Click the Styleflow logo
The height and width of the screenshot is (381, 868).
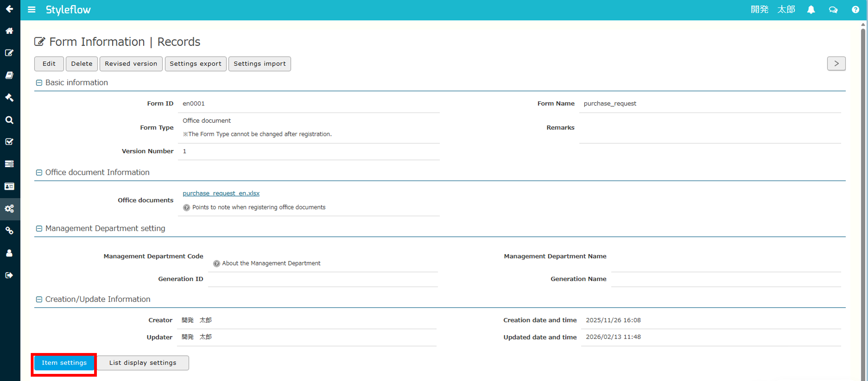(x=68, y=10)
